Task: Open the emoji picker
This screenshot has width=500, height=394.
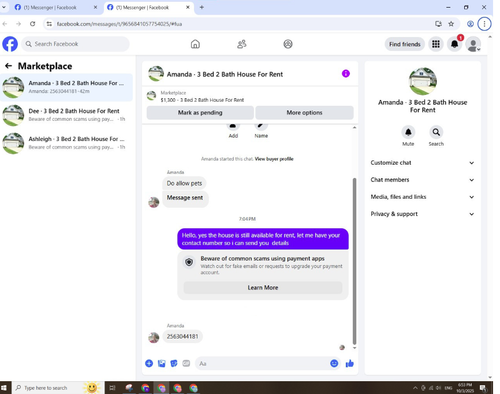Action: coord(334,363)
